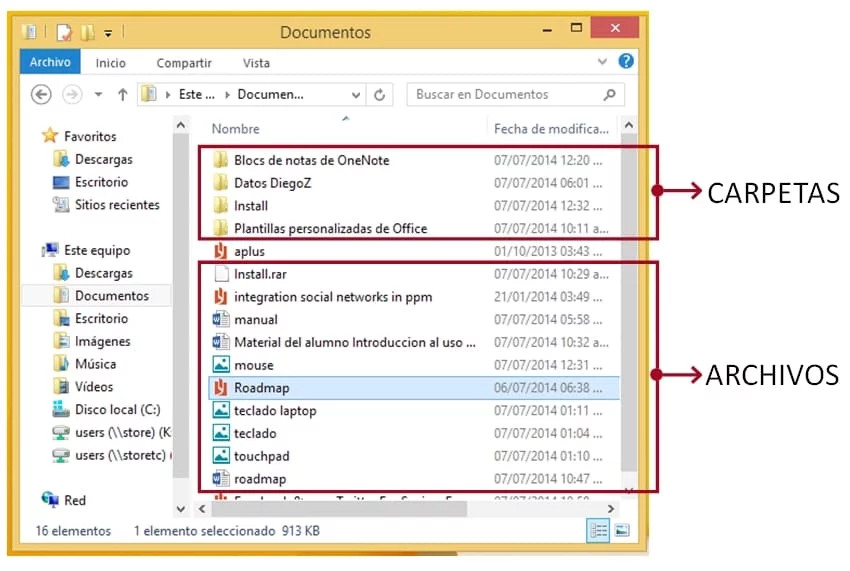Sort by the Nombre column header
The image size is (850, 571).
[x=236, y=129]
